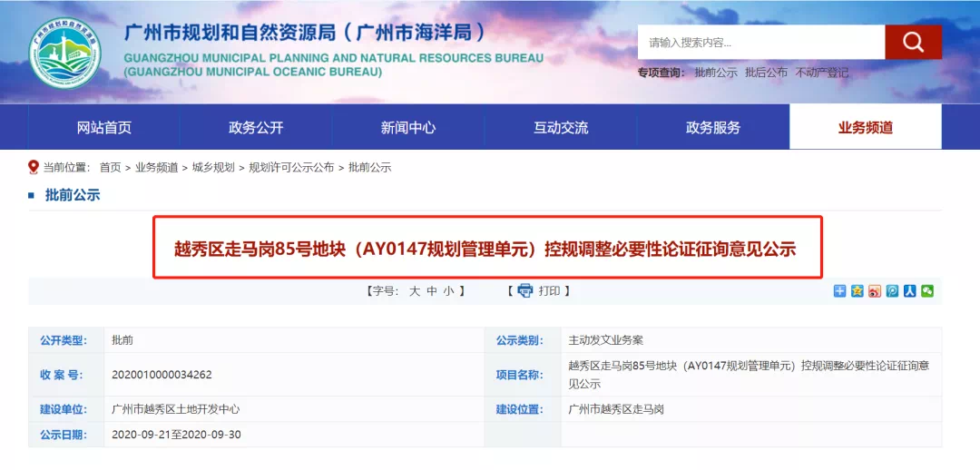Viewport: 980px width, 470px height.
Task: Set font size to 中 (medium)
Action: click(432, 291)
